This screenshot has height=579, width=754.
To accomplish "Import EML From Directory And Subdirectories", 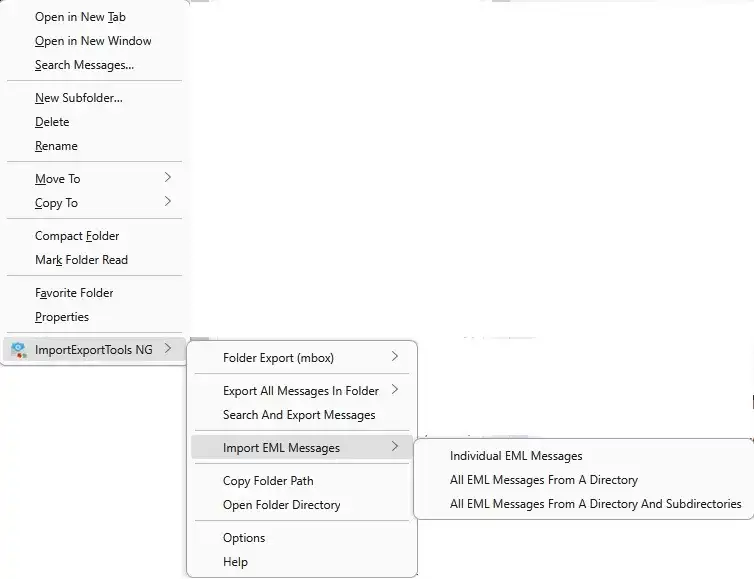I will coord(584,504).
